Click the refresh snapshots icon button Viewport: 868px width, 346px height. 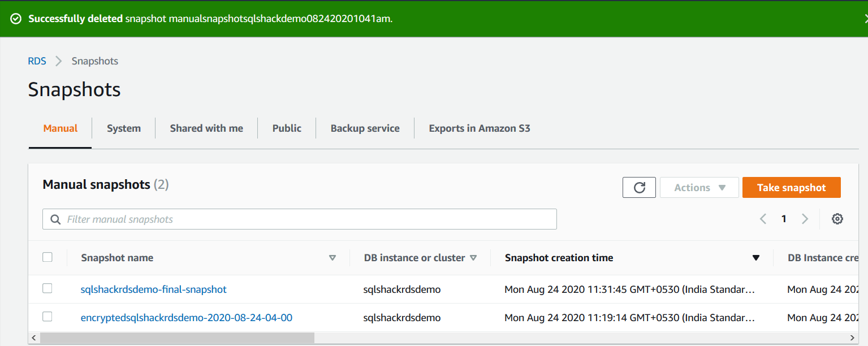pyautogui.click(x=639, y=188)
